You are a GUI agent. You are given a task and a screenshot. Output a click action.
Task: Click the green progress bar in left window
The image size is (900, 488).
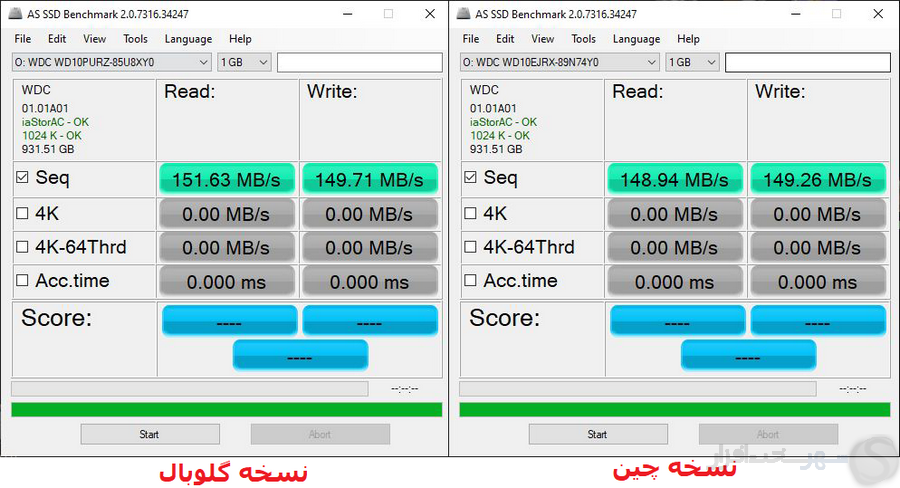point(227,409)
